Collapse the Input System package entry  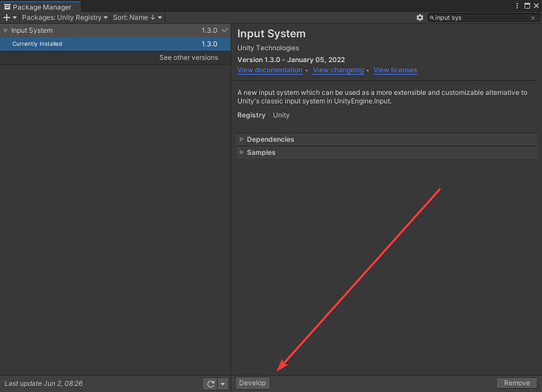coord(5,31)
